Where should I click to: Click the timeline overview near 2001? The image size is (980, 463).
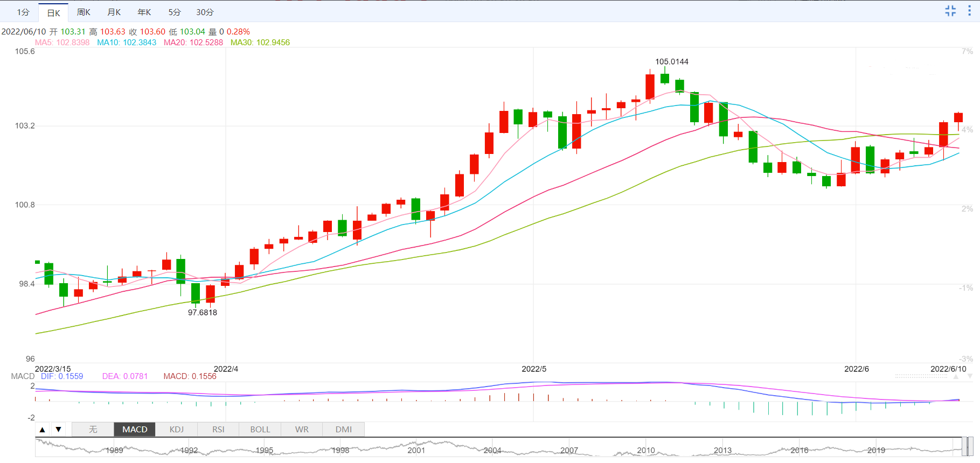416,451
